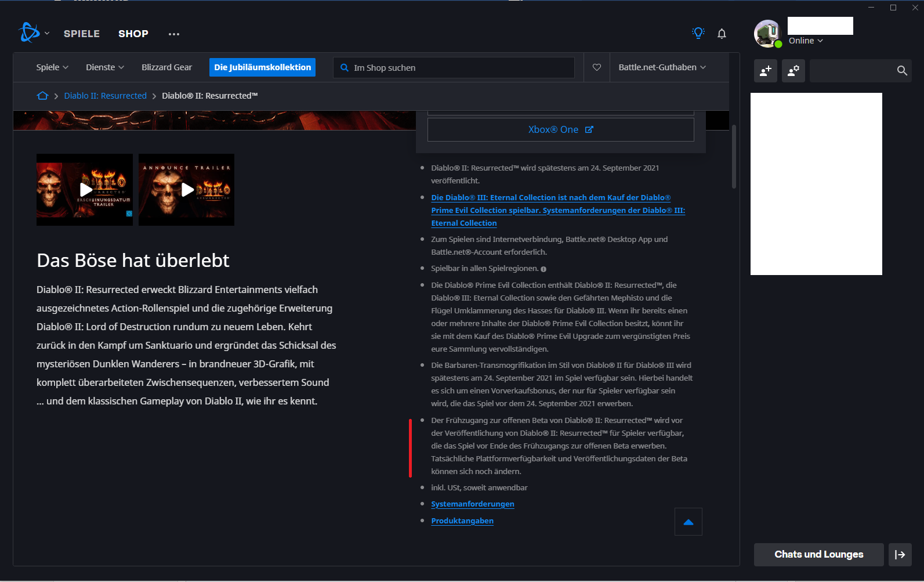The height and width of the screenshot is (582, 924).
Task: Open the friend management settings icon
Action: tap(793, 71)
